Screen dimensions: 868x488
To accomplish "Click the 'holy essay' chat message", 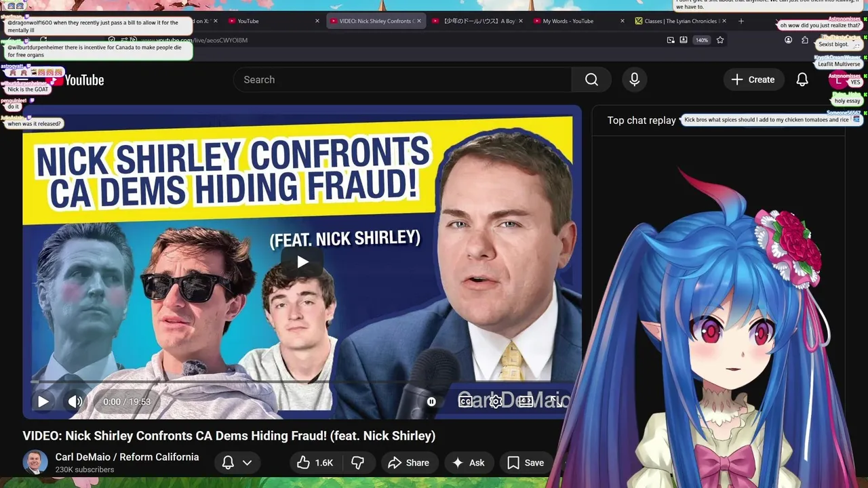I will [847, 101].
